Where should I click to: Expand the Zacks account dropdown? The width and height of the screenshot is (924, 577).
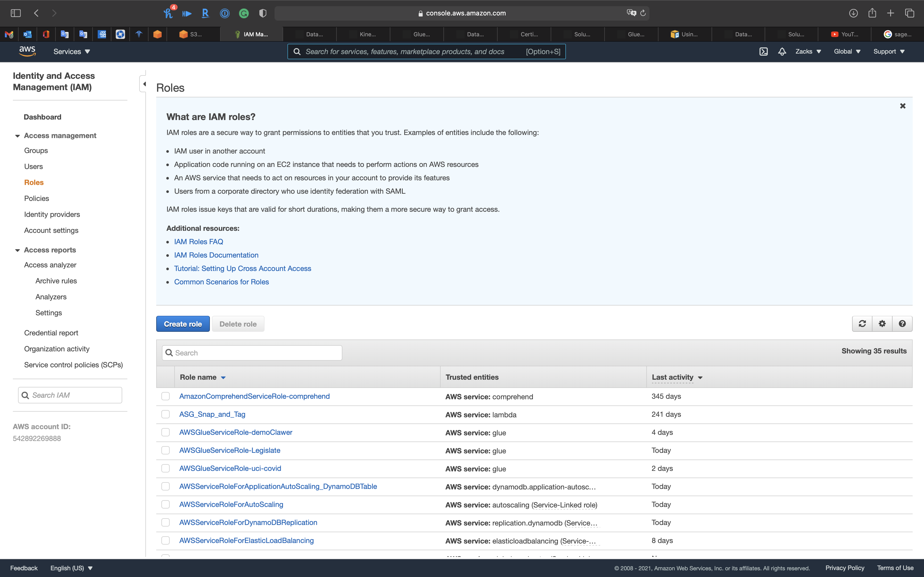[x=808, y=52]
